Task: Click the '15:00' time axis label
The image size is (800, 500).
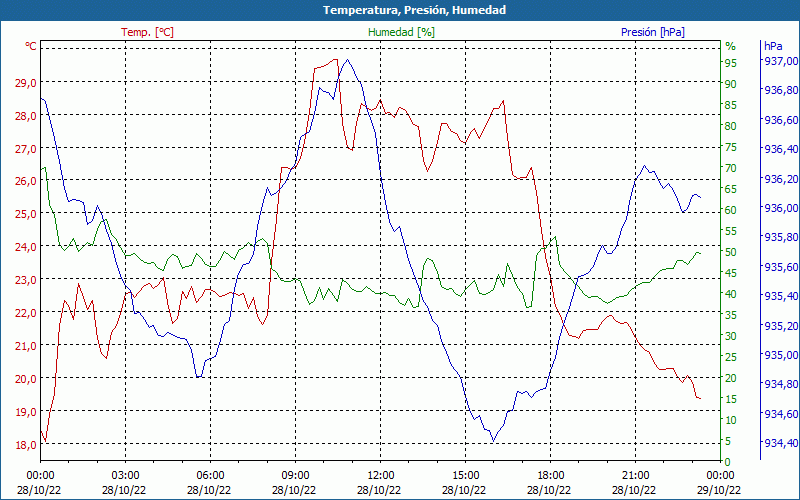Action: [x=464, y=476]
